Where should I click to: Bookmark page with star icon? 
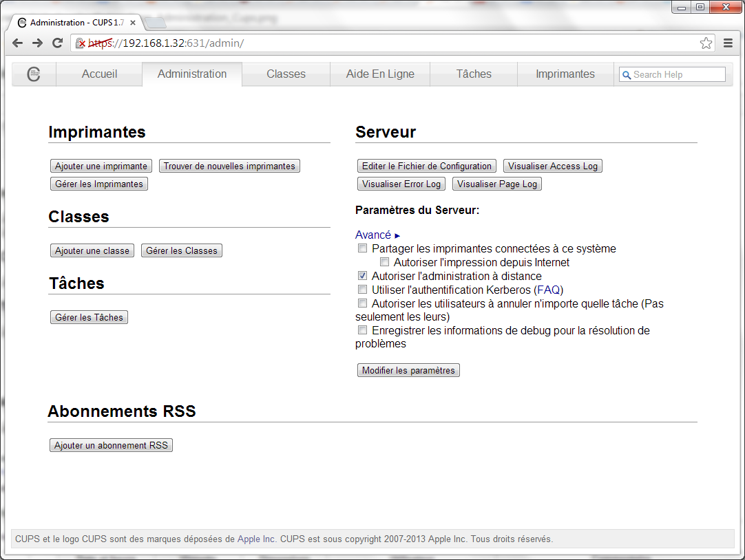point(706,43)
